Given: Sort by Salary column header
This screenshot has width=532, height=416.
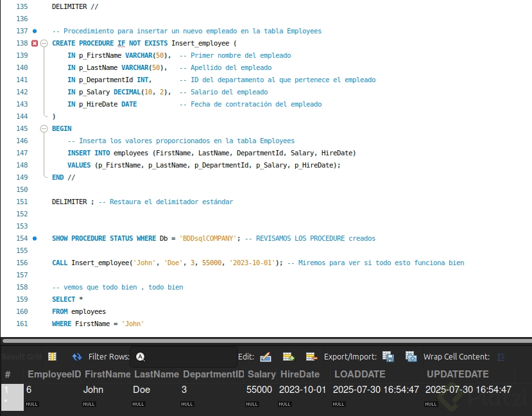Looking at the screenshot, I should click(x=262, y=374).
